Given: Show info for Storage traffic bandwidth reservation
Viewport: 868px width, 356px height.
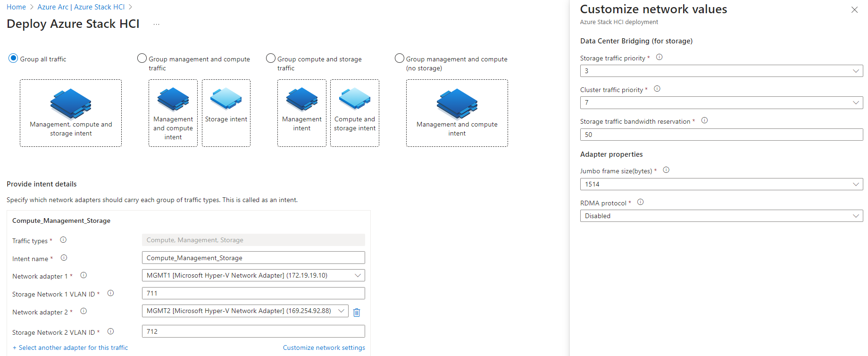Looking at the screenshot, I should 705,120.
